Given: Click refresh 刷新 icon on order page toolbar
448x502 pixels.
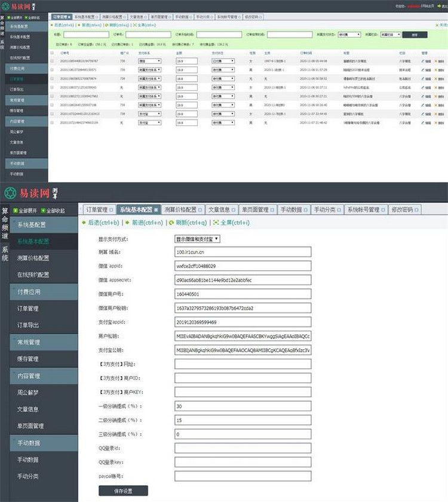Looking at the screenshot, I should point(107,25).
